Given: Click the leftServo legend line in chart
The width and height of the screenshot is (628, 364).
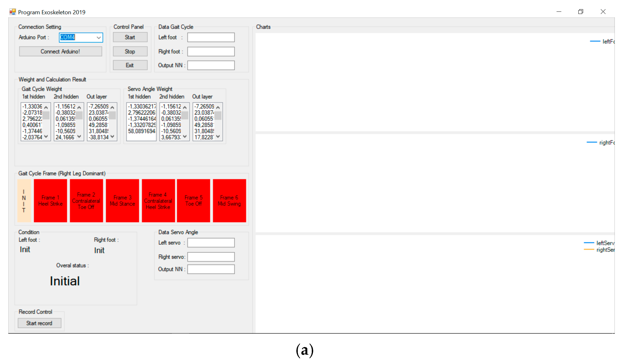Looking at the screenshot, I should coord(589,243).
